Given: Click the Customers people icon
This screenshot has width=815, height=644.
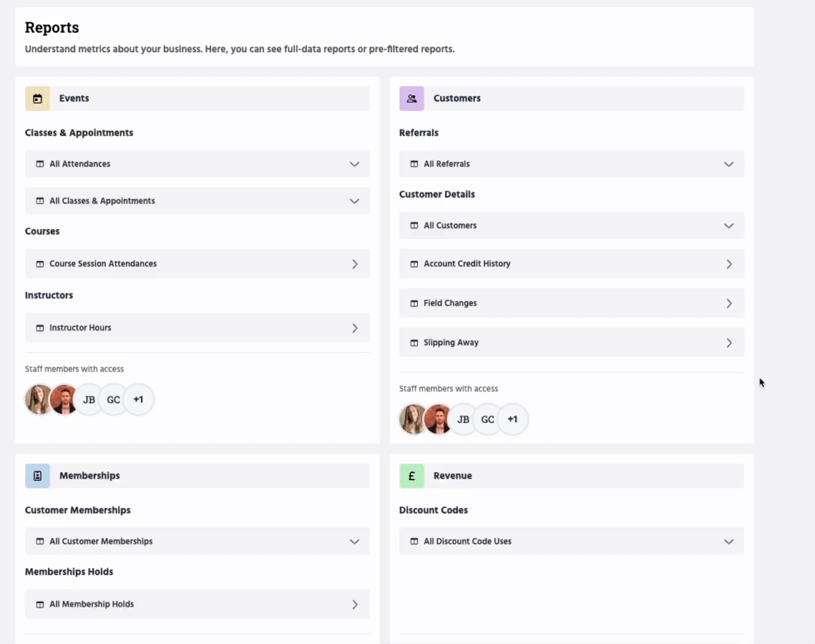Looking at the screenshot, I should click(412, 99).
